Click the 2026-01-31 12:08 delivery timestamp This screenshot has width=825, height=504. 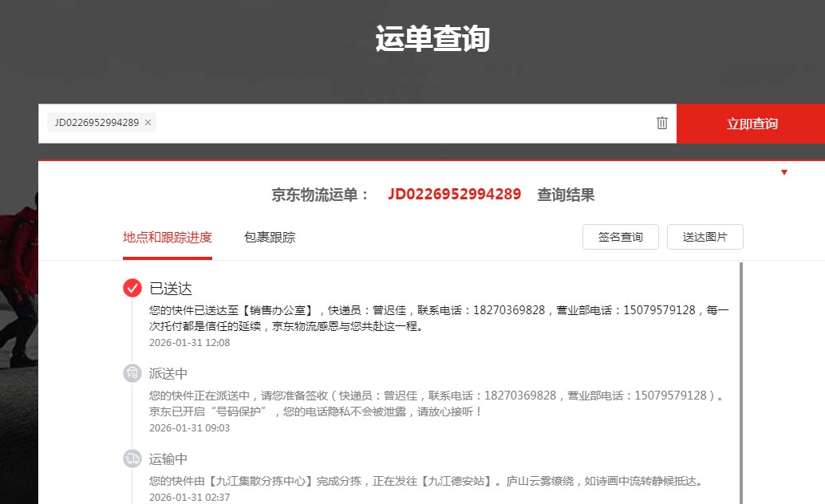[x=189, y=343]
